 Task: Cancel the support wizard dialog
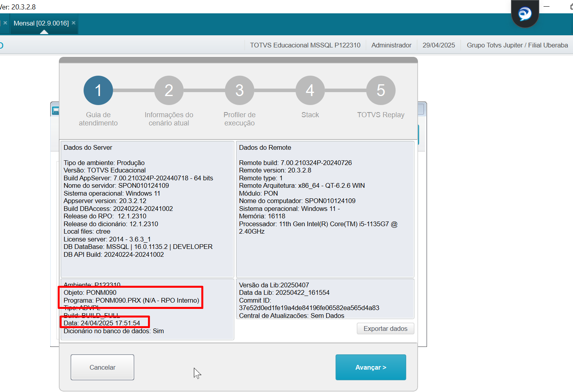102,367
